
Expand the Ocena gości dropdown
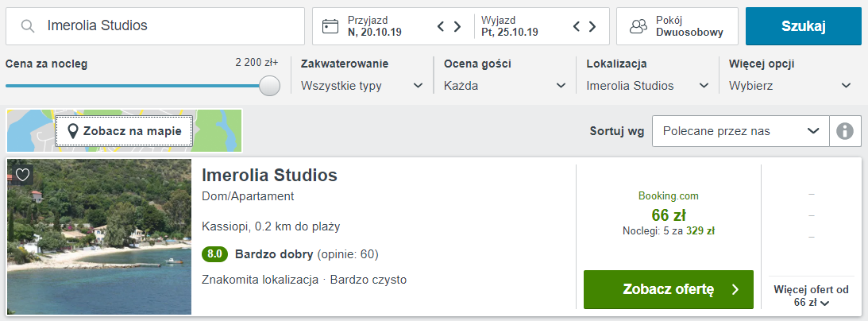(x=505, y=86)
